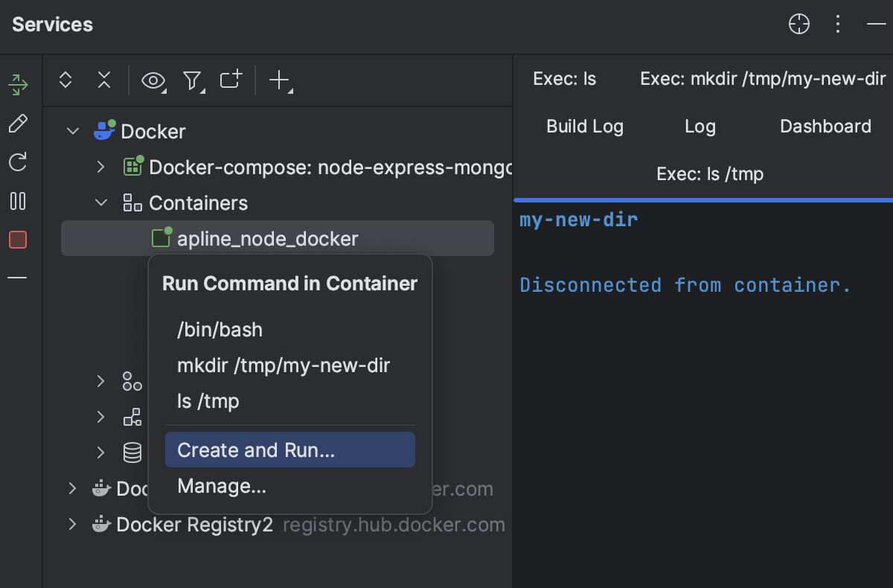Expand all tree nodes icon
Viewport: 893px width, 588px height.
[x=65, y=80]
